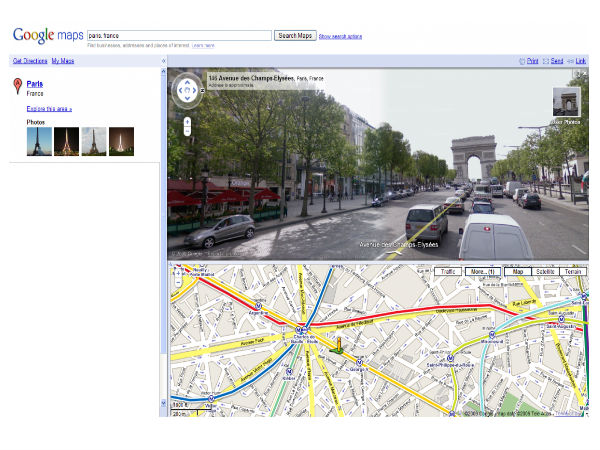Screen dimensions: 600x450
Task: Switch to Terrain map view
Action: coord(573,272)
